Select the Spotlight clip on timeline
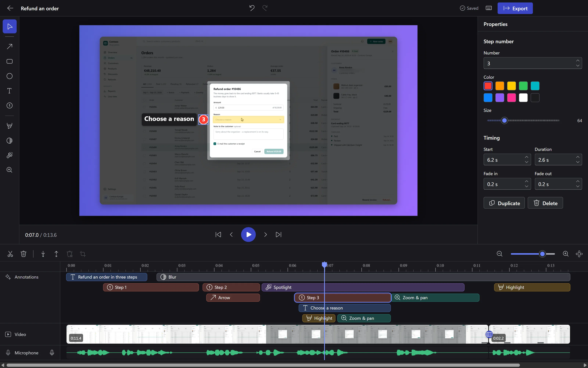Viewport: 588px width, 368px height. [363, 287]
